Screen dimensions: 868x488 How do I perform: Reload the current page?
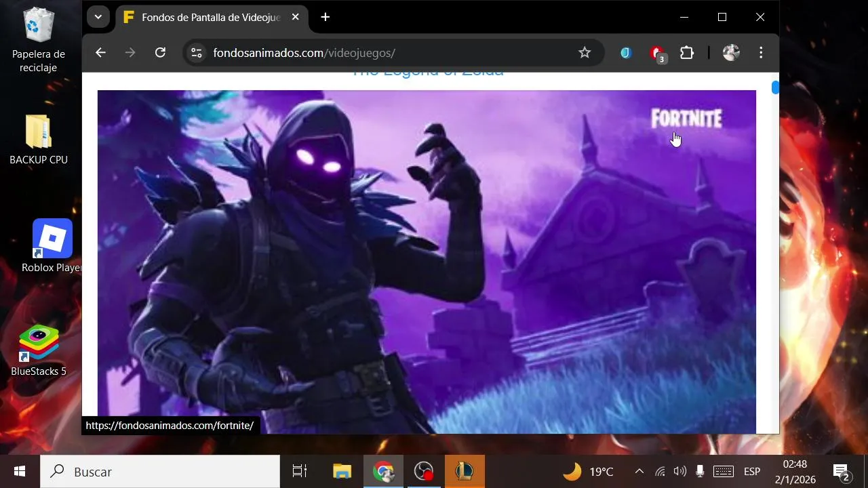pos(160,52)
